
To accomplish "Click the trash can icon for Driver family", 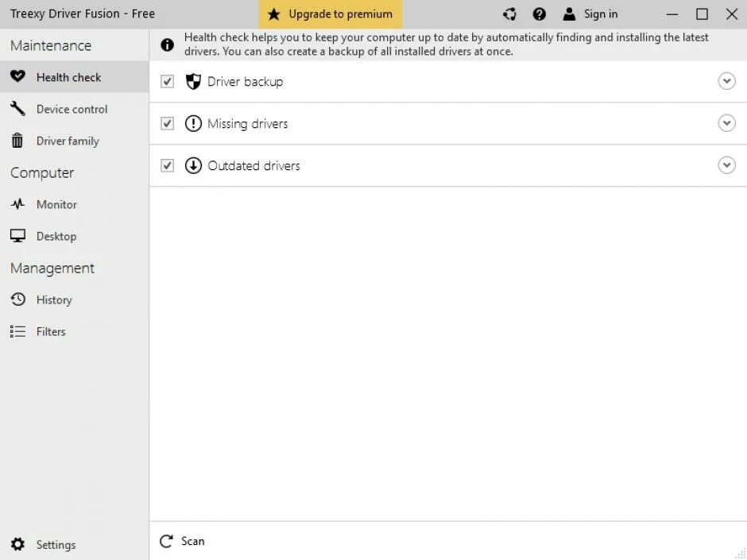I will coord(17,141).
